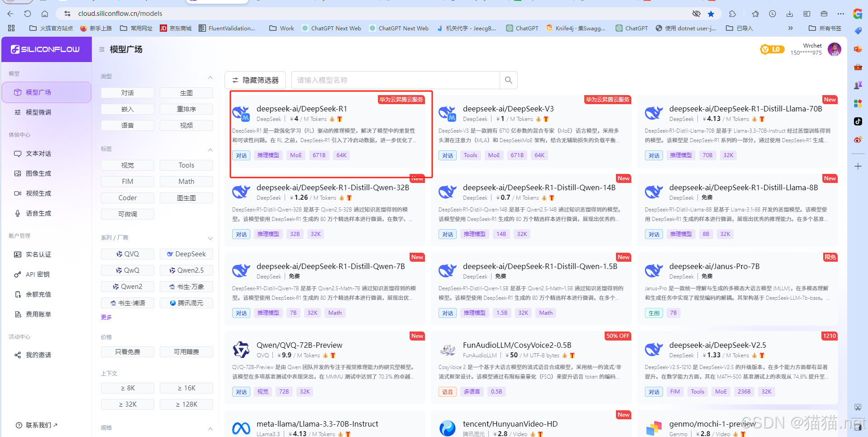Click the 请输入模型名称 search field

pos(396,80)
